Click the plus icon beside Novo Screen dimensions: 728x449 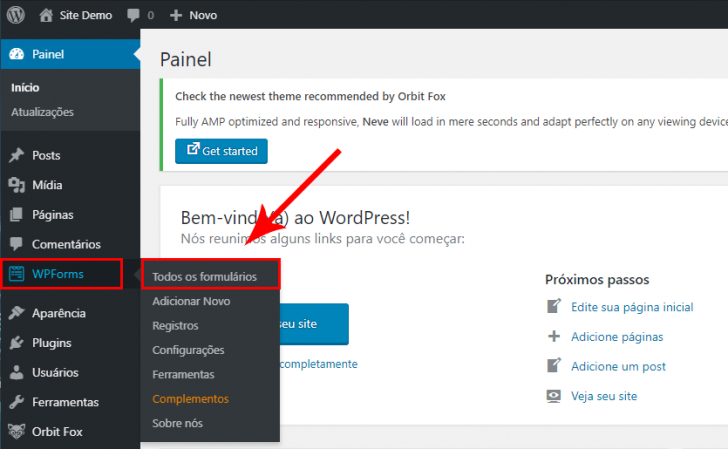tap(176, 15)
